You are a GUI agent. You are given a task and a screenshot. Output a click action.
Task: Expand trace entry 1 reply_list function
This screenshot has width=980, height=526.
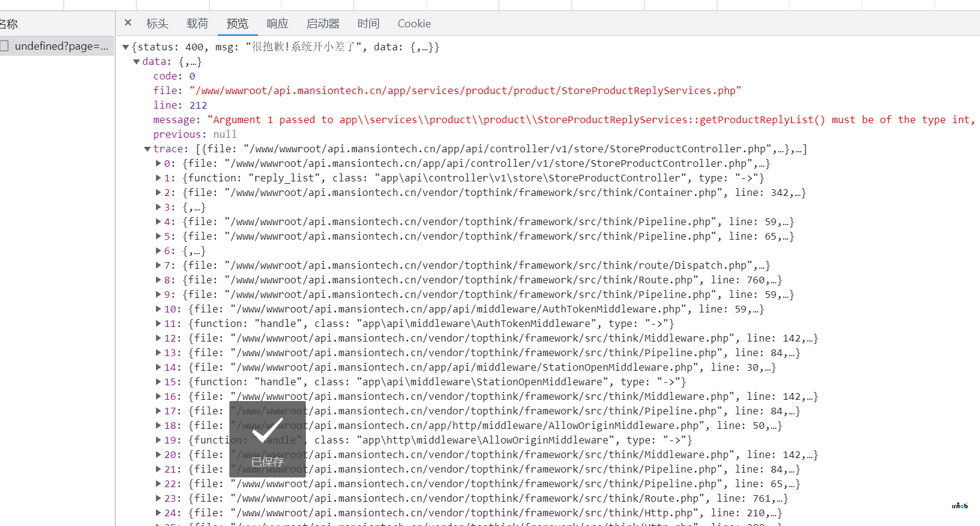point(158,178)
